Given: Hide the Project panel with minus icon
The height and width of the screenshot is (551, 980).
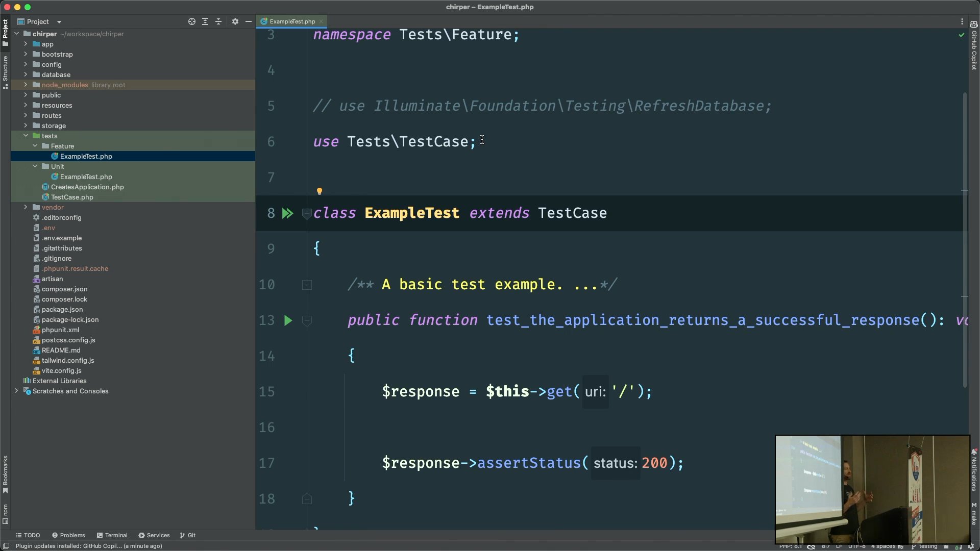Looking at the screenshot, I should click(249, 21).
